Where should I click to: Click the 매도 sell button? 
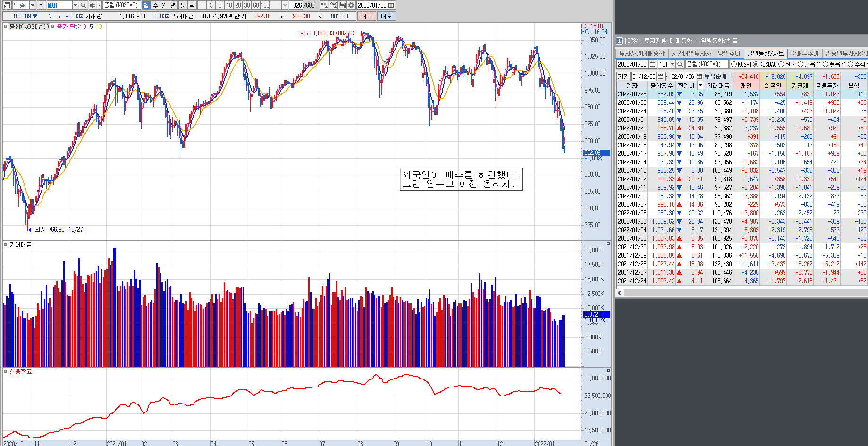tap(387, 16)
